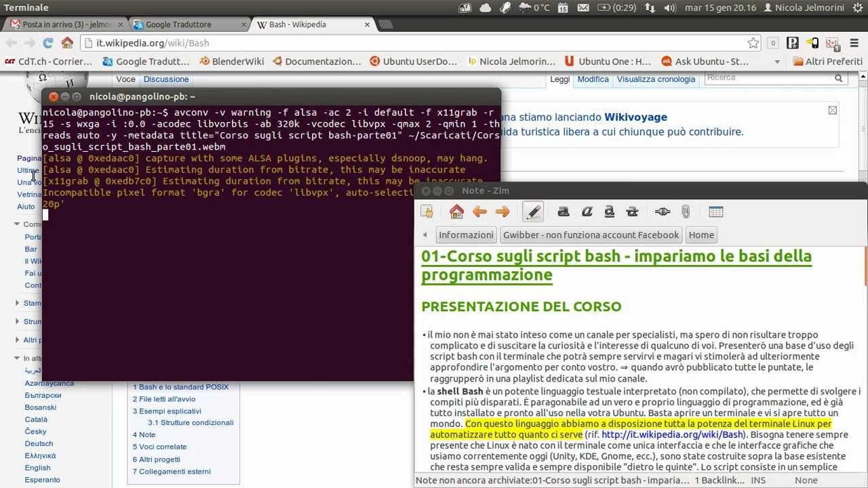Open the Ask Ubuntu bookmark
Image resolution: width=868 pixels, height=488 pixels.
pos(705,61)
